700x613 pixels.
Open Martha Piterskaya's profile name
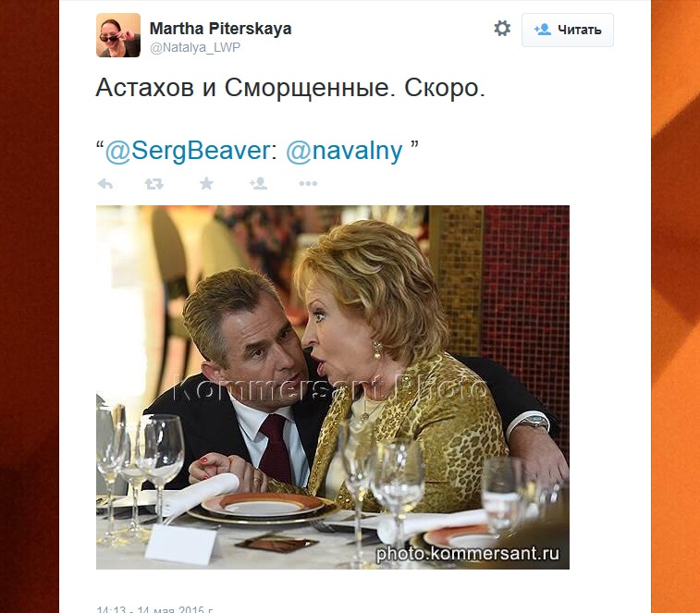(220, 29)
